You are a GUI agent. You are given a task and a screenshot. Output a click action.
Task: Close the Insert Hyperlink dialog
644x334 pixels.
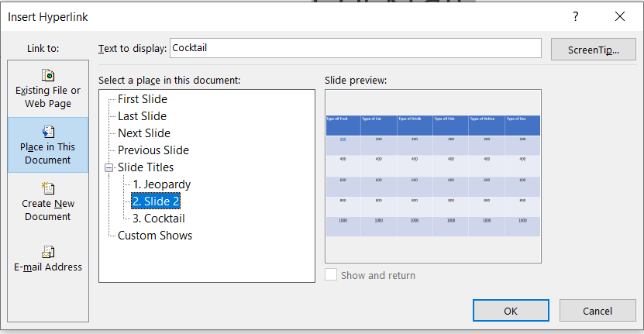pyautogui.click(x=619, y=16)
